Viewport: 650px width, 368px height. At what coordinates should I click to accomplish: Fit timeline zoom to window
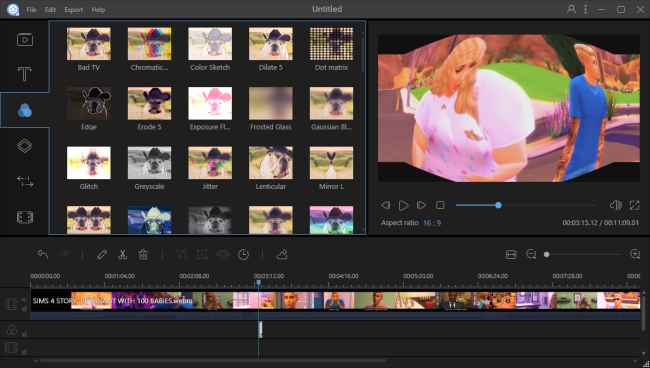[x=511, y=254]
